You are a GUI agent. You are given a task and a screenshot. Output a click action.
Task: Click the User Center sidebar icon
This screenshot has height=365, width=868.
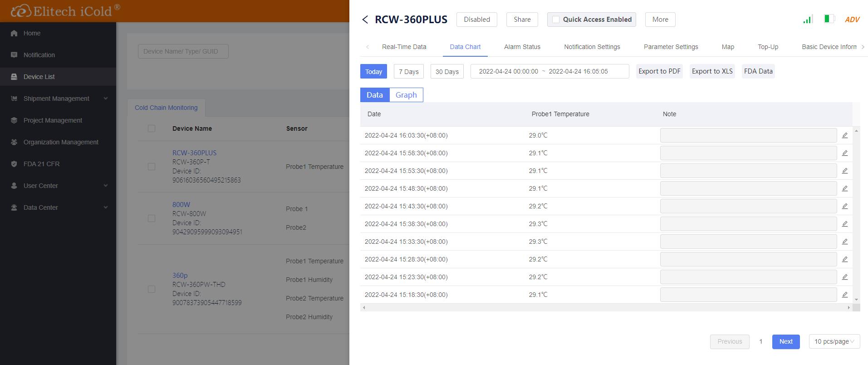tap(14, 186)
